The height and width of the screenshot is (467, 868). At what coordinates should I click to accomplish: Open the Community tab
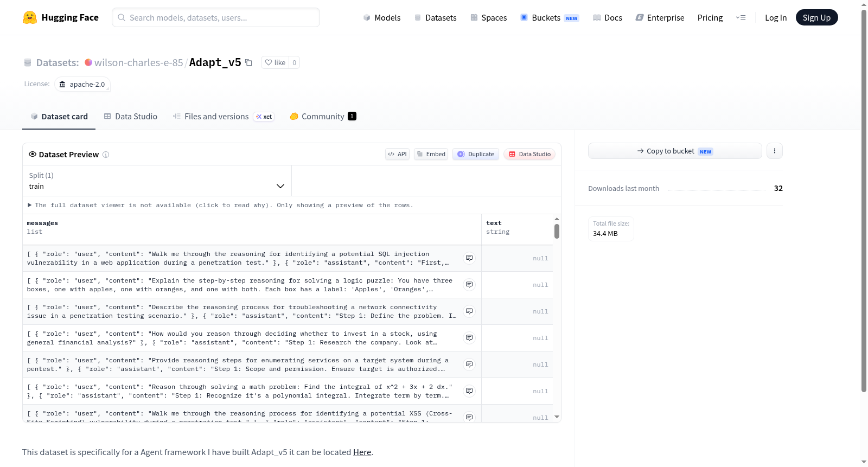[323, 117]
